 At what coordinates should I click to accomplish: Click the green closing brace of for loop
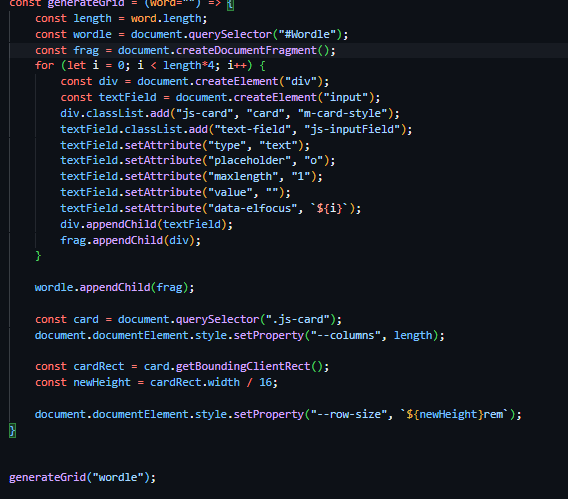tap(38, 256)
